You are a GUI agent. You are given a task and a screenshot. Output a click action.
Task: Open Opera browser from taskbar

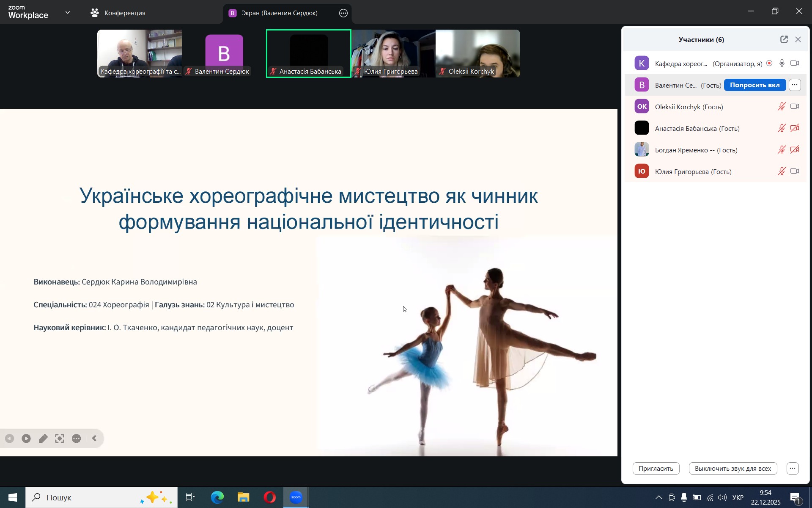(x=270, y=497)
